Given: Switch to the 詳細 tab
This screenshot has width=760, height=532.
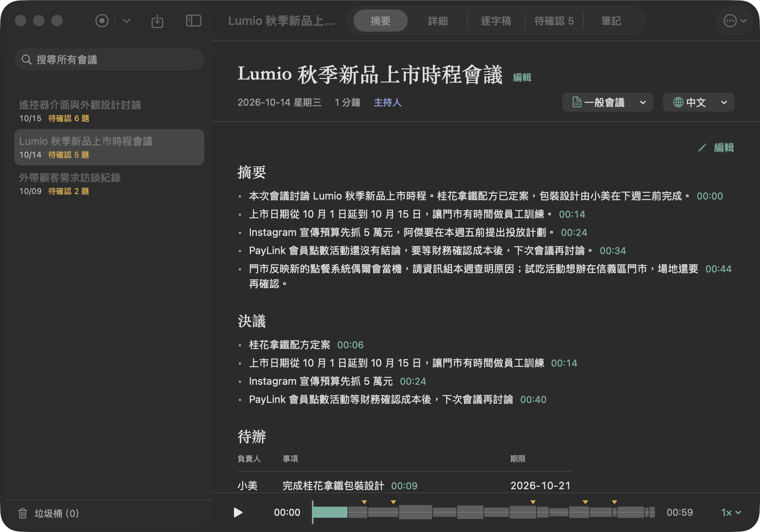Looking at the screenshot, I should pos(438,21).
